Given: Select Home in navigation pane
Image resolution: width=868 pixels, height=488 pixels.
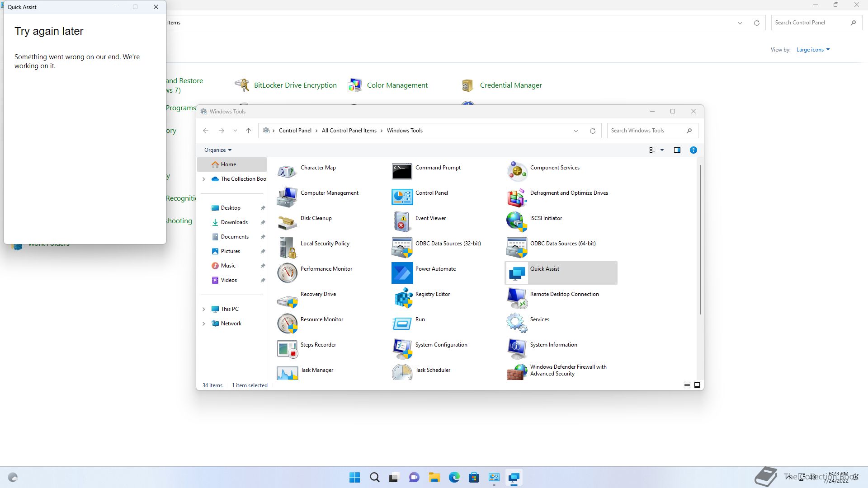Looking at the screenshot, I should 232,164.
